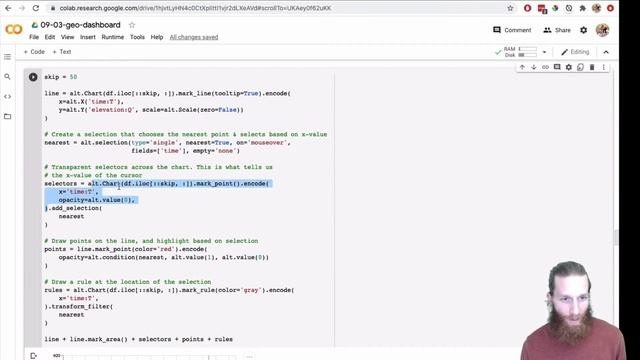Open the find and replace search icon

coord(7,76)
